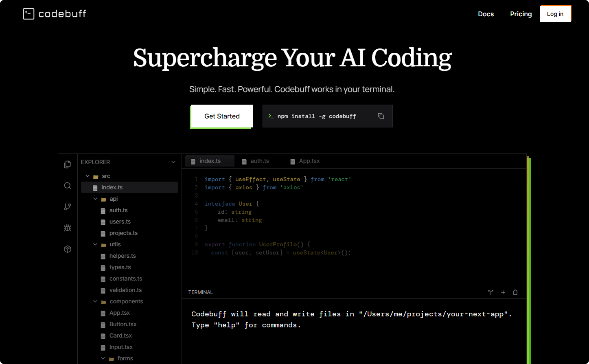This screenshot has width=589, height=364.
Task: Open the Pricing page
Action: [x=521, y=14]
